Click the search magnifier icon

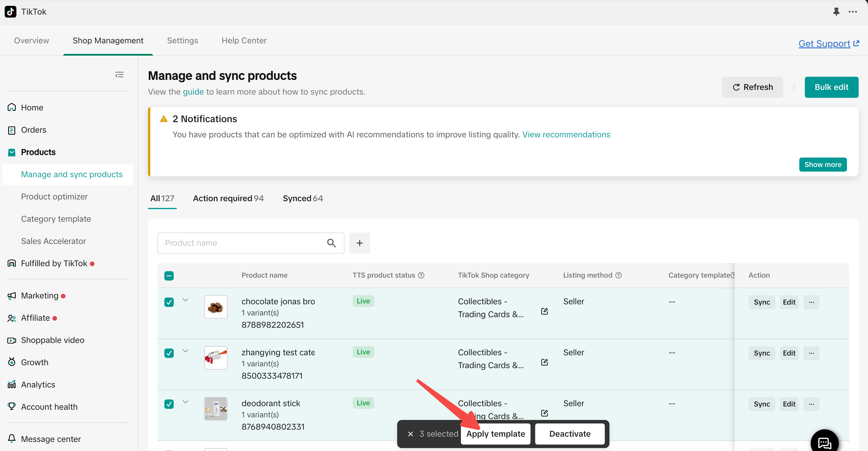pos(331,243)
